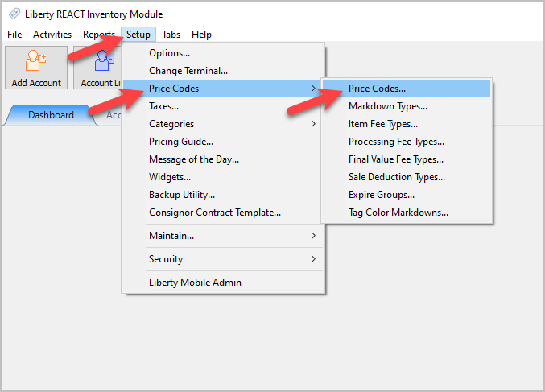The height and width of the screenshot is (392, 545).
Task: Choose Change Terminal... from Setup menu
Action: pyautogui.click(x=223, y=71)
